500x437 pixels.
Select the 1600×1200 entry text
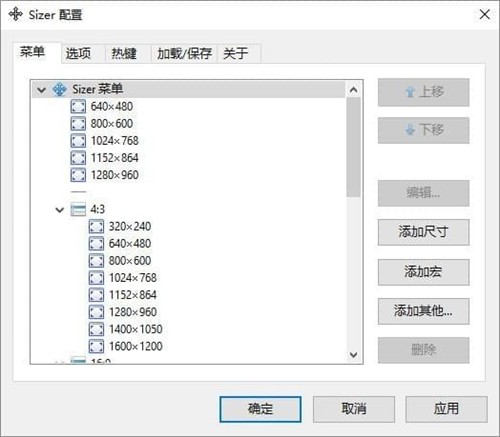tap(136, 346)
